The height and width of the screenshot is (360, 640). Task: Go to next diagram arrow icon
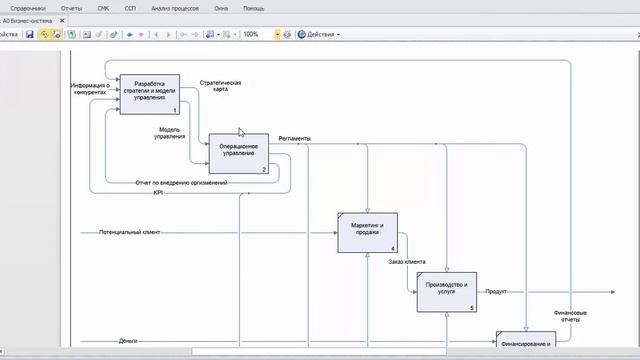click(x=168, y=35)
